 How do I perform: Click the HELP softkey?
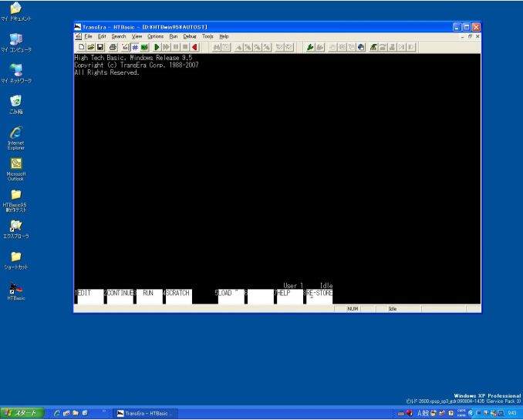coord(288,297)
